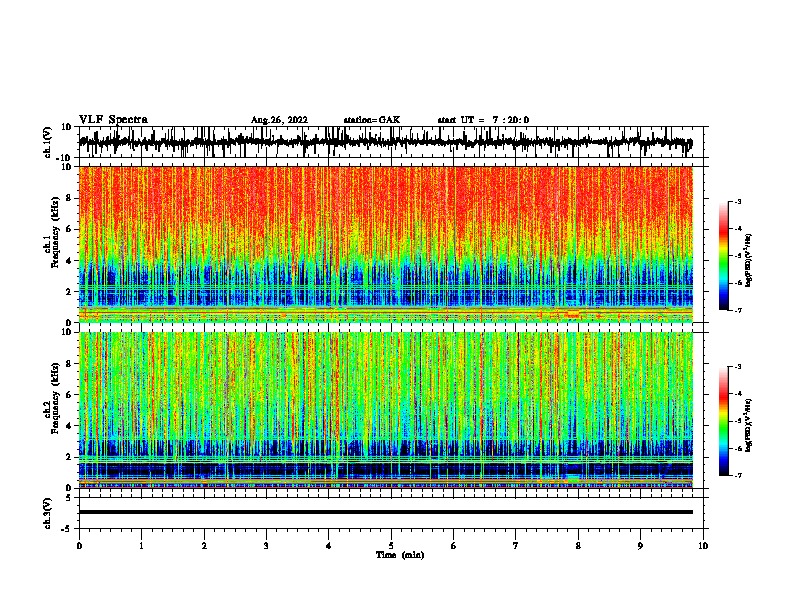The width and height of the screenshot is (792, 612).
Task: Click the ch.1 color scale bar
Action: (724, 256)
